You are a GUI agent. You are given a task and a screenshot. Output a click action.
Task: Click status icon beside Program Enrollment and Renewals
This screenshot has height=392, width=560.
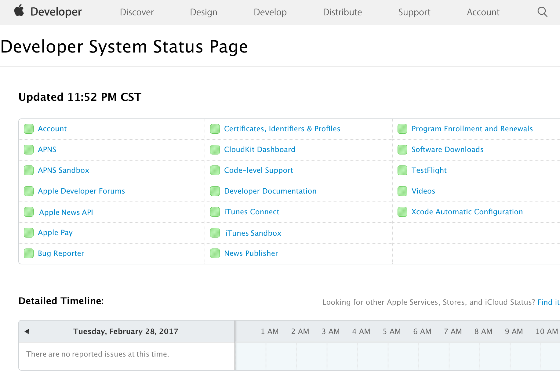pyautogui.click(x=402, y=129)
